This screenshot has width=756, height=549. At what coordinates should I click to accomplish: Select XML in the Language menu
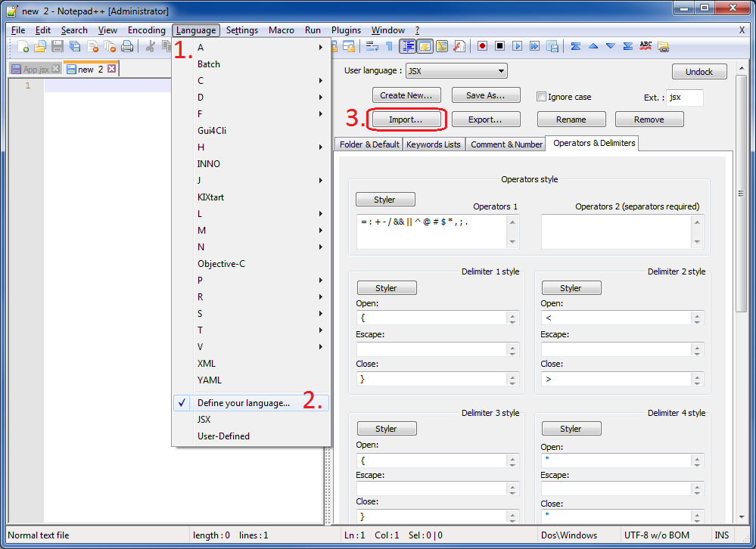251,364
